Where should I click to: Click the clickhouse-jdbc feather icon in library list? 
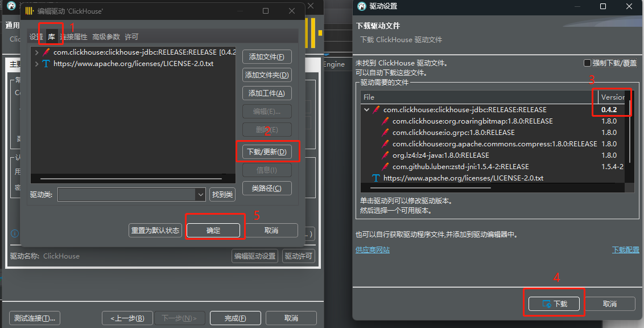[x=46, y=52]
